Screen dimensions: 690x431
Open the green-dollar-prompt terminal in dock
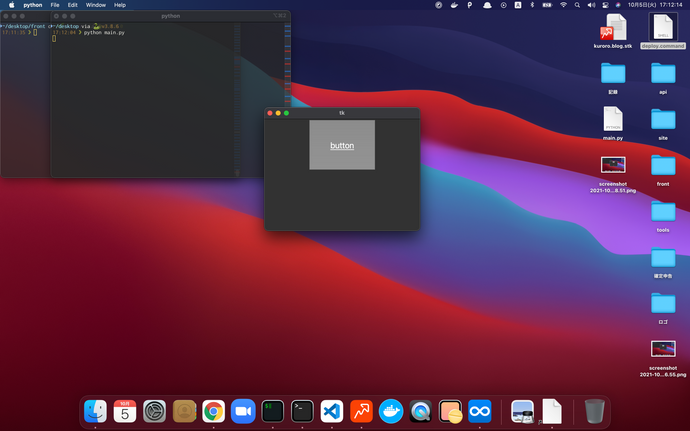coord(272,411)
